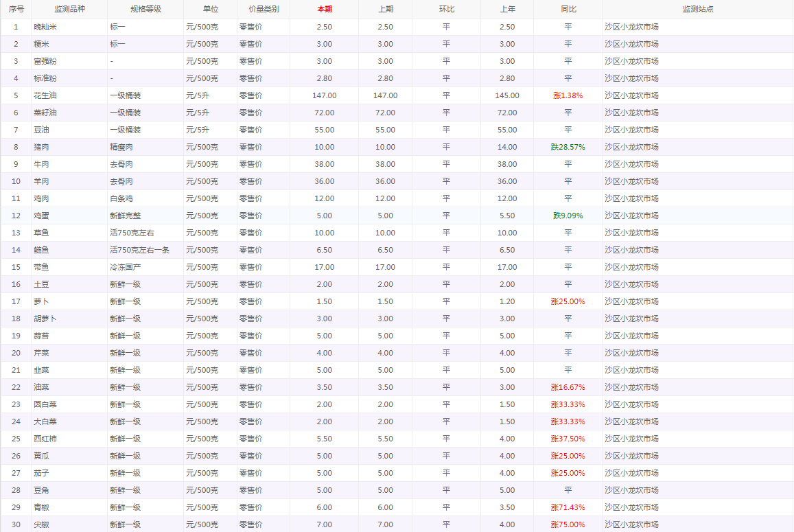Click the 规格等级 column header
This screenshot has height=532, width=794.
point(145,9)
